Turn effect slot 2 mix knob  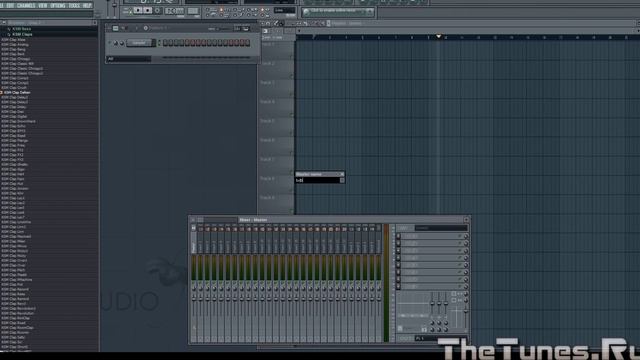click(x=466, y=244)
